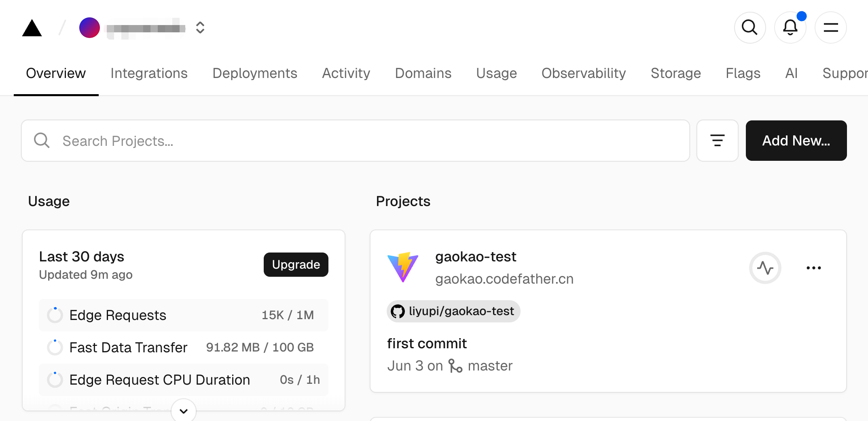
Task: Select the Fast Data Transfer usage row
Action: tap(183, 347)
